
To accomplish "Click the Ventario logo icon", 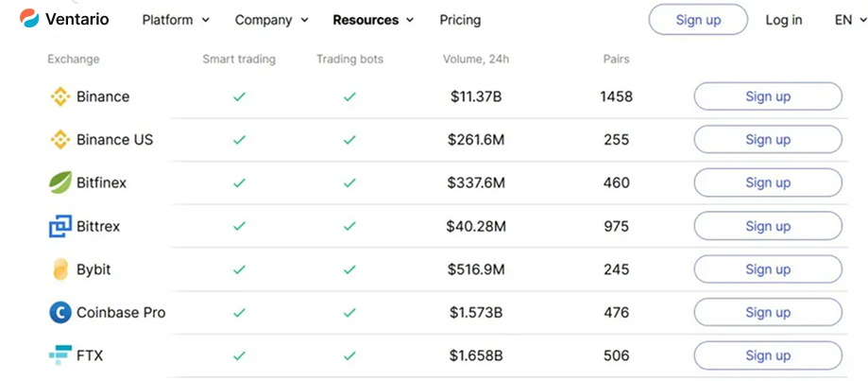I will pyautogui.click(x=29, y=19).
